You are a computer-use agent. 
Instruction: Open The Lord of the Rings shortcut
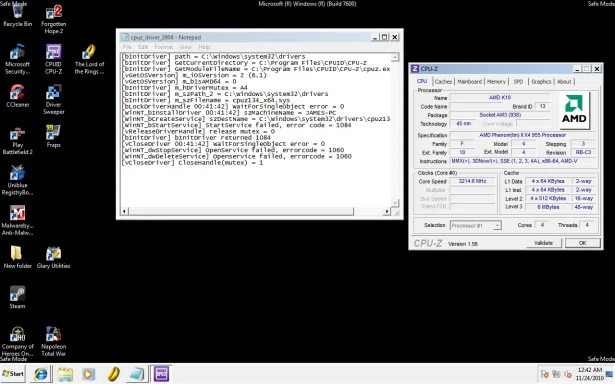[x=89, y=59]
